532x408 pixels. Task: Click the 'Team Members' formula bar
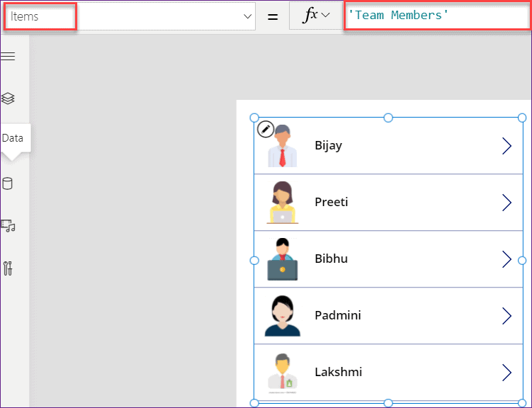tap(437, 16)
